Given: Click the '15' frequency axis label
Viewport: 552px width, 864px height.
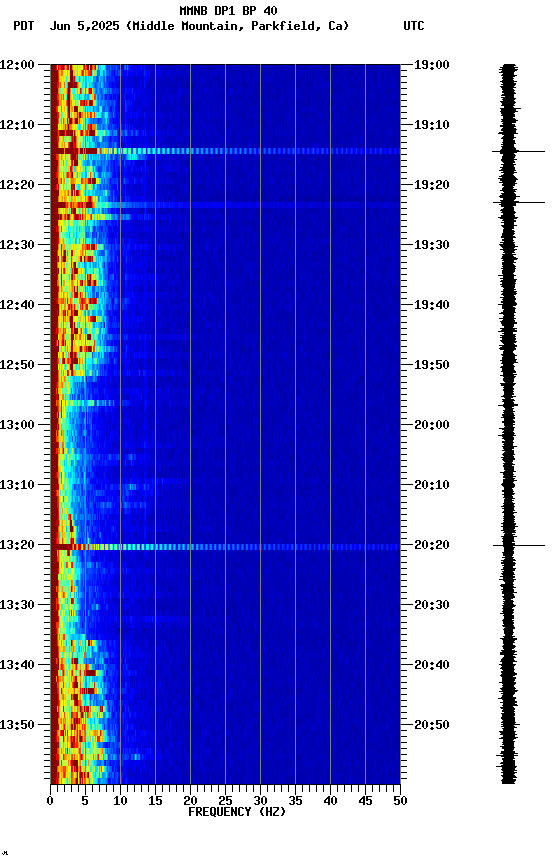Looking at the screenshot, I should coord(155,801).
